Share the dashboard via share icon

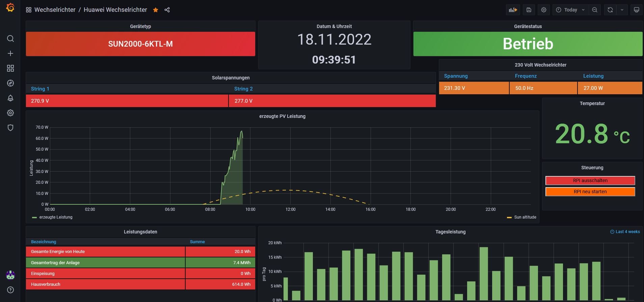(x=167, y=10)
